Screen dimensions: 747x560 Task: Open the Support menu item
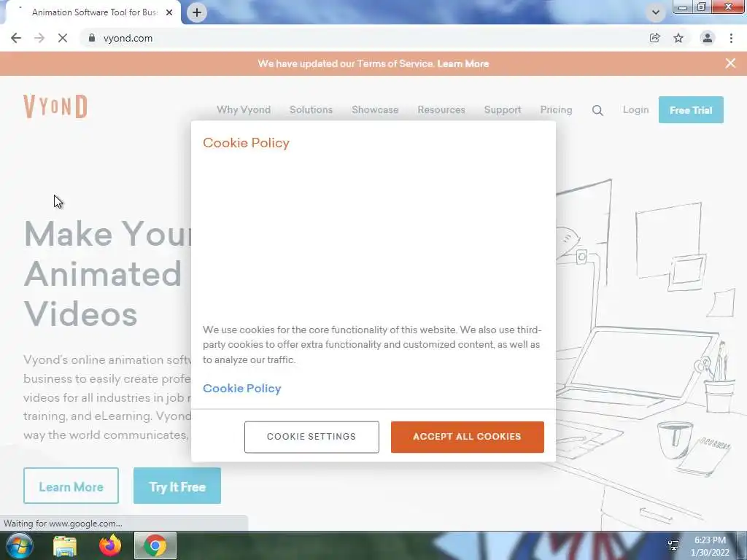(503, 109)
